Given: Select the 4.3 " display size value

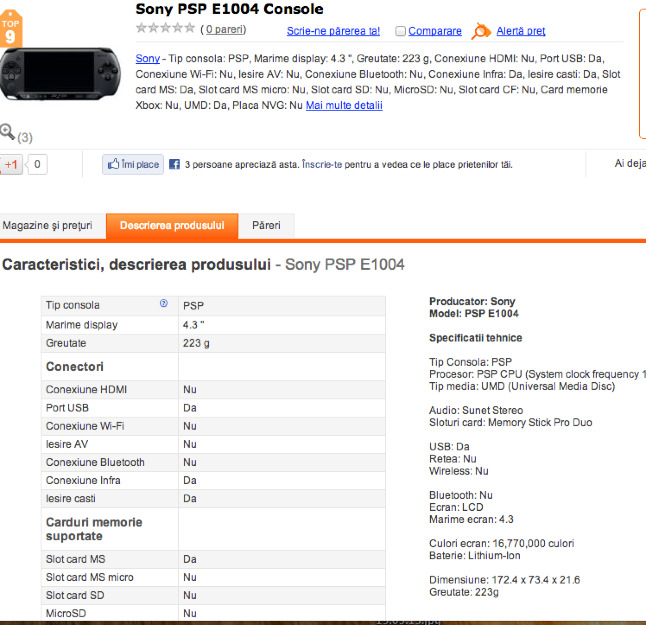Looking at the screenshot, I should click(194, 325).
